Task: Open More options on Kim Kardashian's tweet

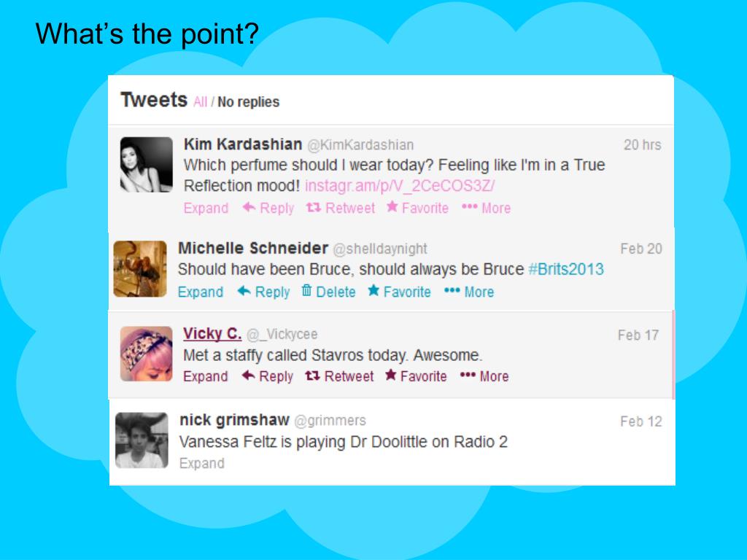Action: [x=486, y=208]
